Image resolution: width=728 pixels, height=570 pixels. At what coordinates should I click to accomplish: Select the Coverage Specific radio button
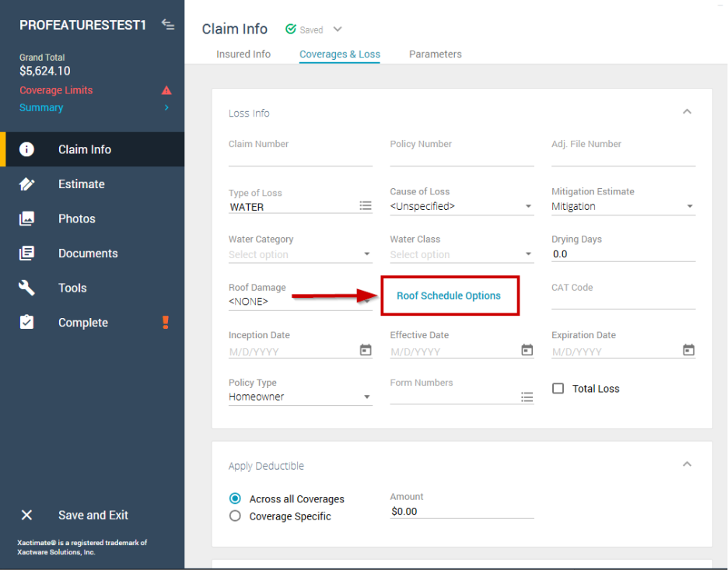(x=235, y=516)
